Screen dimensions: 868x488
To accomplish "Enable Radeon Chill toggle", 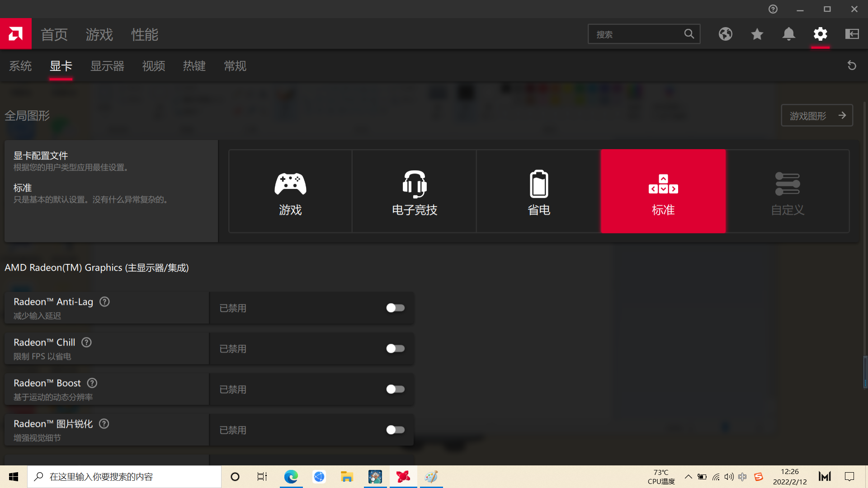I will click(x=395, y=349).
